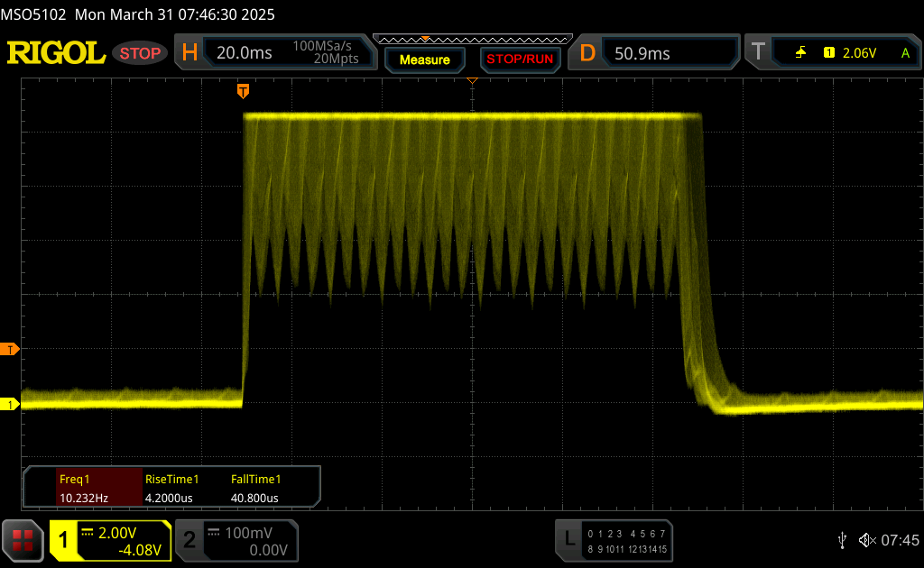
Task: Click channel 1 2.00V vertical scale
Action: click(117, 533)
